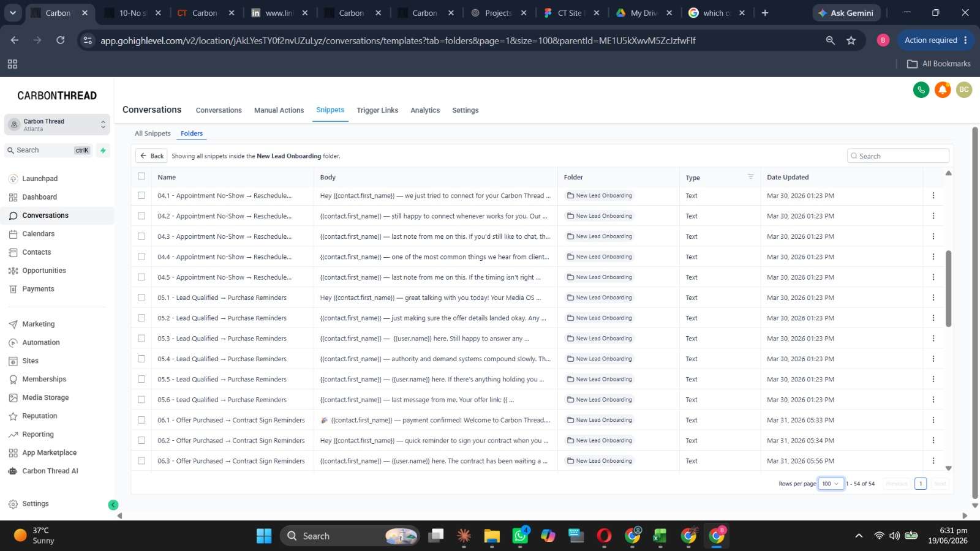Open the Analytics tab

tap(425, 110)
